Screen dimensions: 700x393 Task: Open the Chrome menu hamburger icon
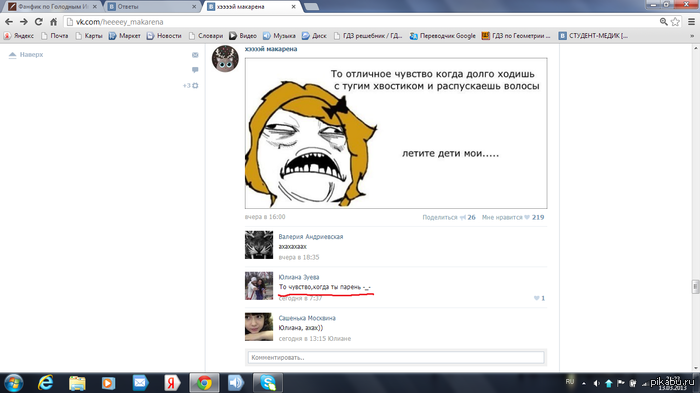click(691, 21)
